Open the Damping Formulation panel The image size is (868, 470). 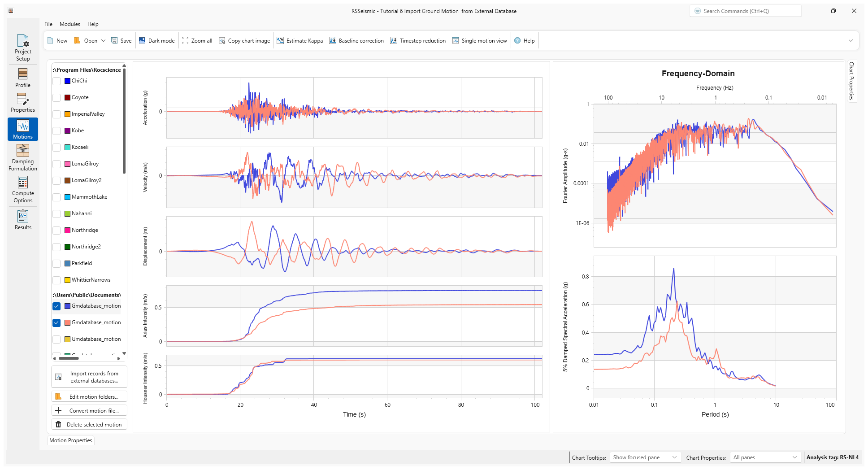(22, 157)
